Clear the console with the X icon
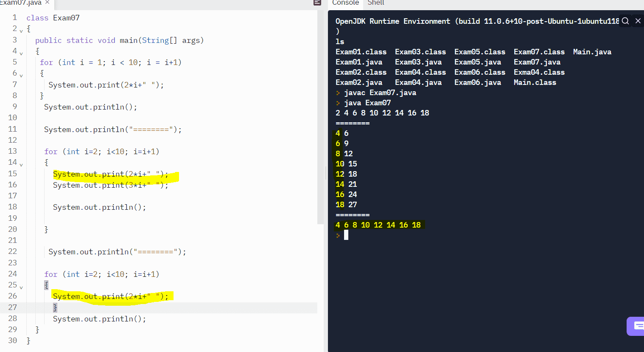The height and width of the screenshot is (352, 644). click(x=638, y=21)
